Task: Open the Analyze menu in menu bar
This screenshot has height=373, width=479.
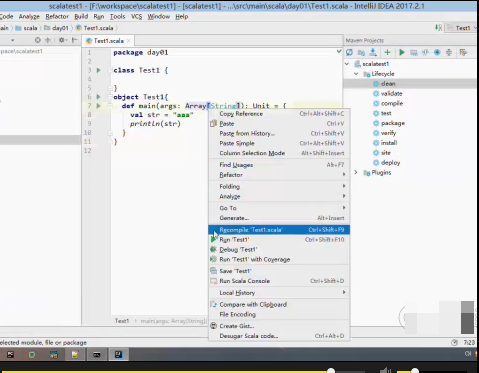Action: (x=29, y=16)
